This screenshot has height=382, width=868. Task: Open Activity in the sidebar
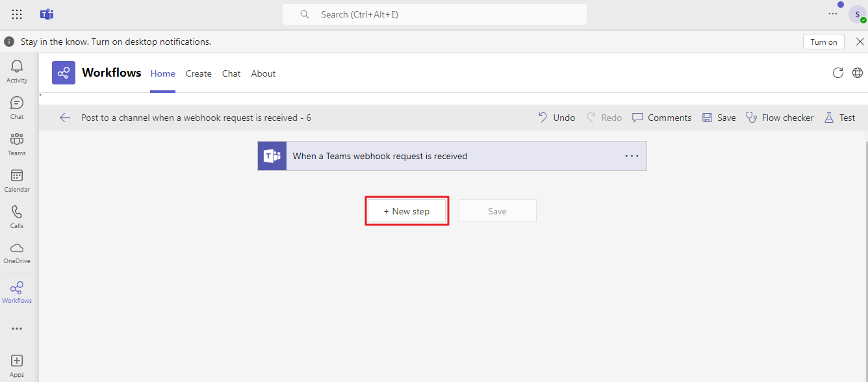tap(17, 71)
